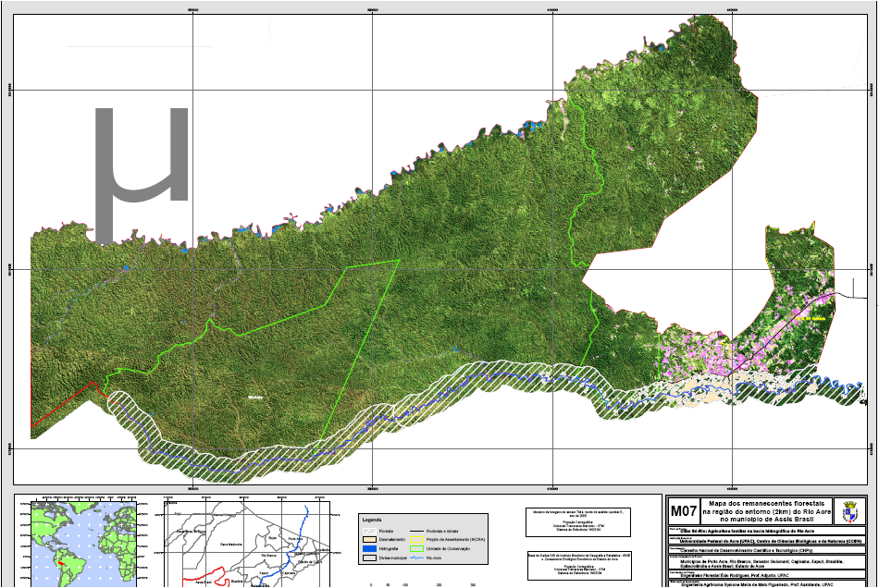The height and width of the screenshot is (588, 879).
Task: Click the "Mapa dos remanescentes florestais" title
Action: point(765,504)
